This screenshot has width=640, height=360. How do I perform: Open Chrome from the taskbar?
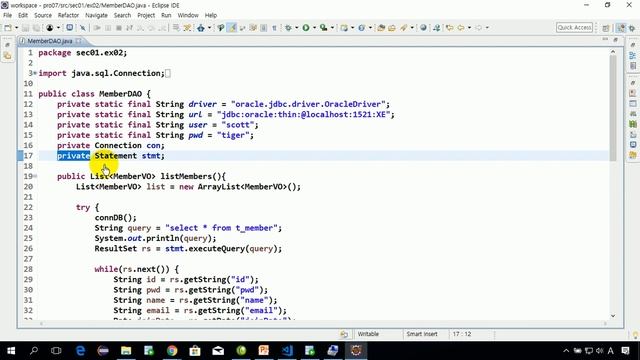tap(172, 351)
